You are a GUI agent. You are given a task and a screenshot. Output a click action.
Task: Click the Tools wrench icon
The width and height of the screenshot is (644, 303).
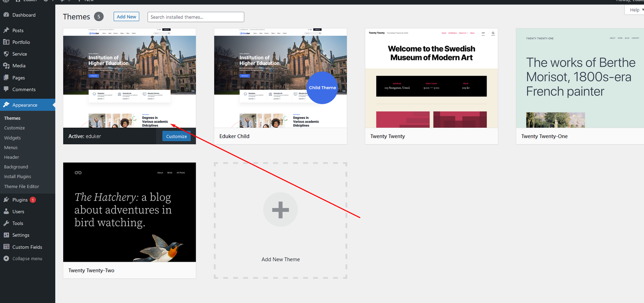point(6,223)
